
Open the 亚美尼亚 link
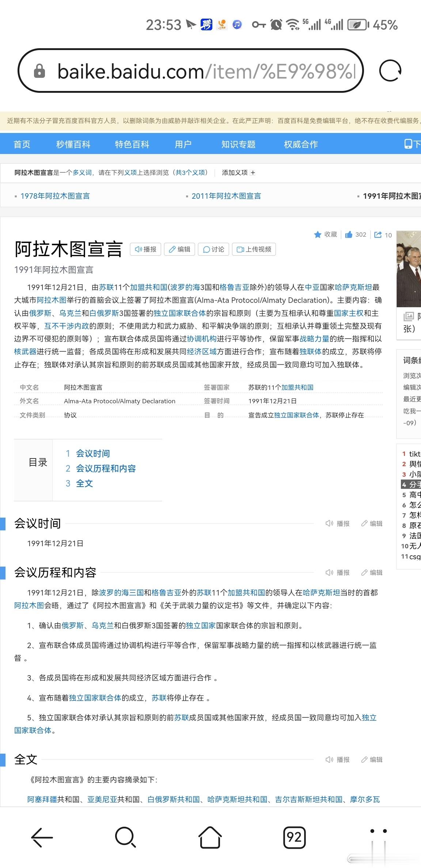(x=102, y=799)
